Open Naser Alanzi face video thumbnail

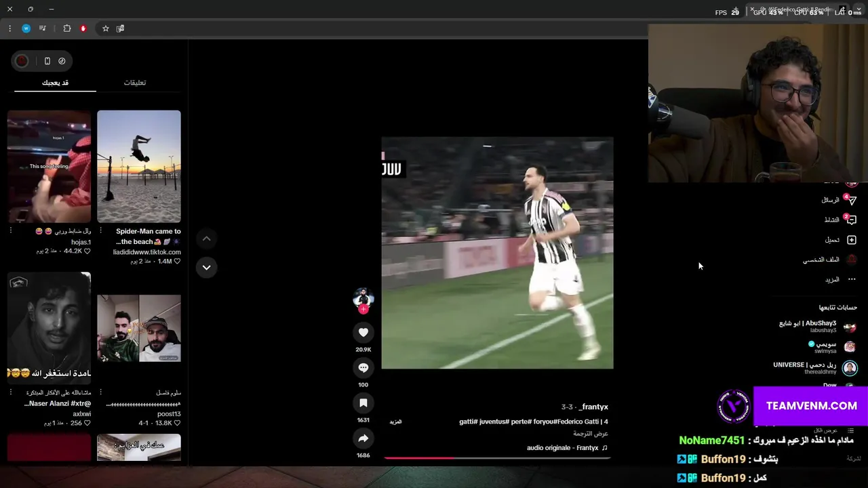(49, 328)
